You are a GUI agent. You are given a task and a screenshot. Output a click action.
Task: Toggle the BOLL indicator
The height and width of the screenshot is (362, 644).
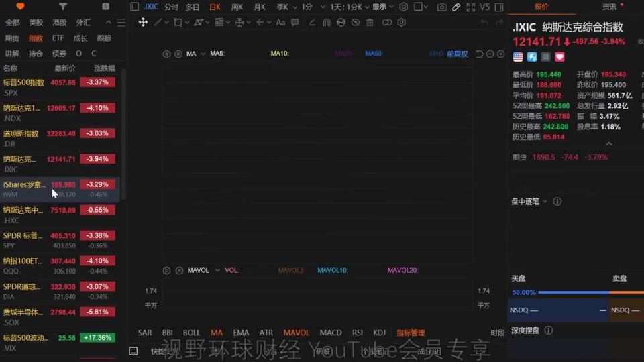[191, 333]
